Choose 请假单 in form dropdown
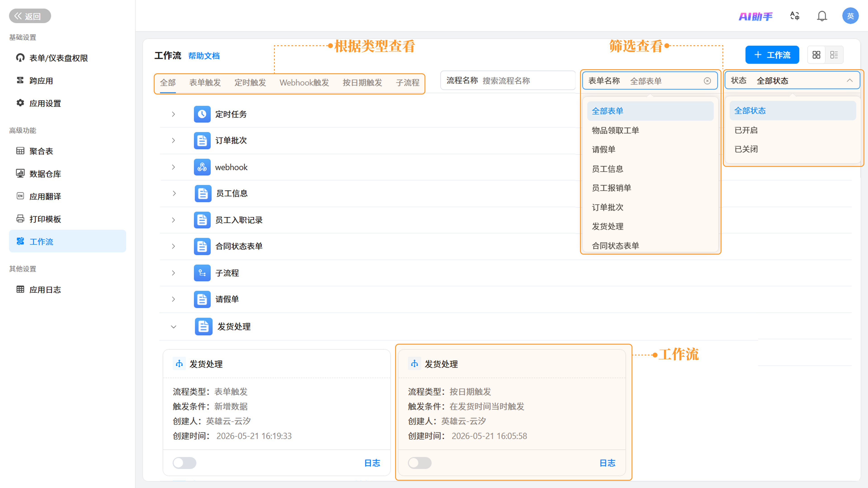The height and width of the screenshot is (488, 868). click(x=650, y=149)
